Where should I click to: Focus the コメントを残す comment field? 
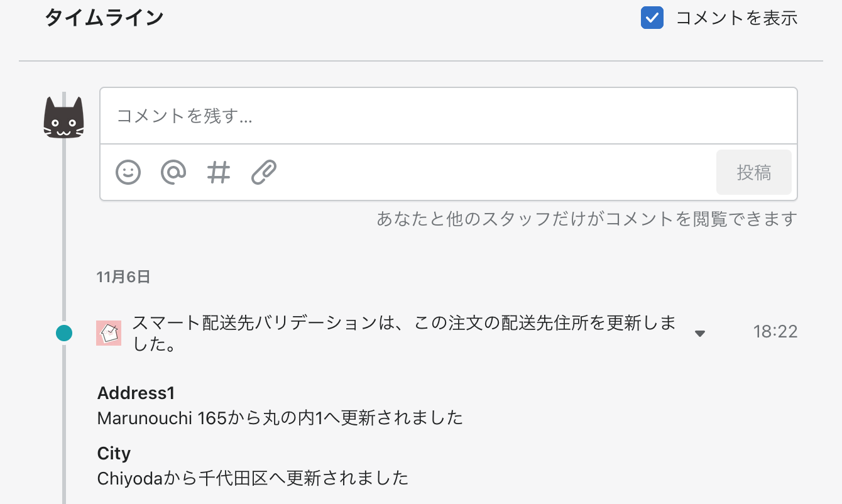pos(448,116)
